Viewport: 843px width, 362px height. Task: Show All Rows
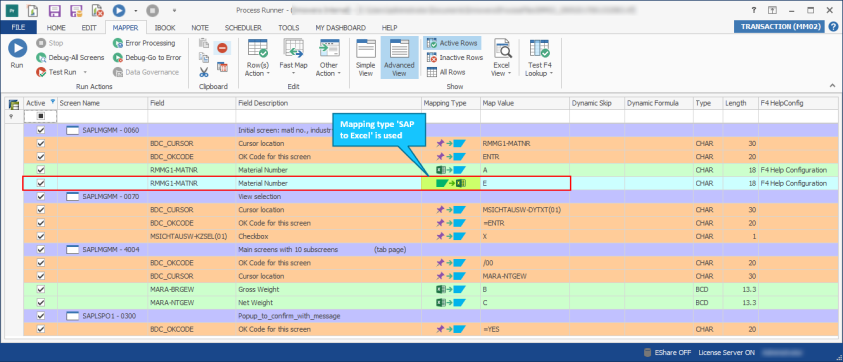pos(446,72)
